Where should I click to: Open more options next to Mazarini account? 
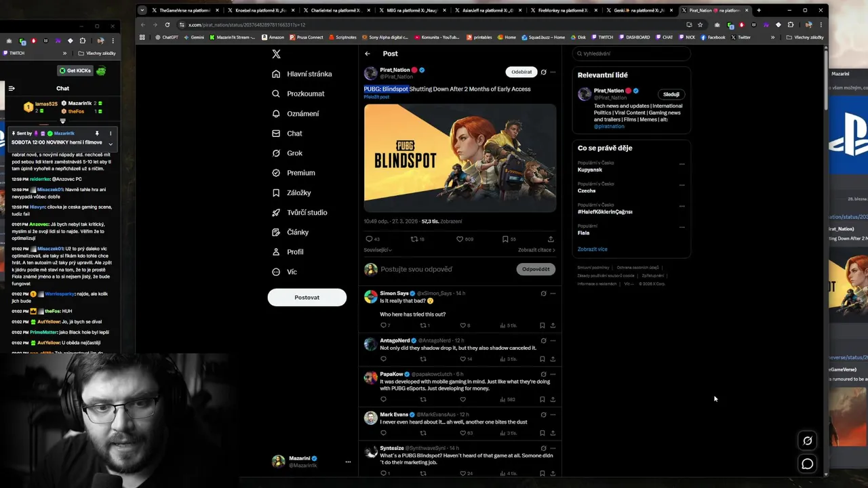(x=348, y=462)
